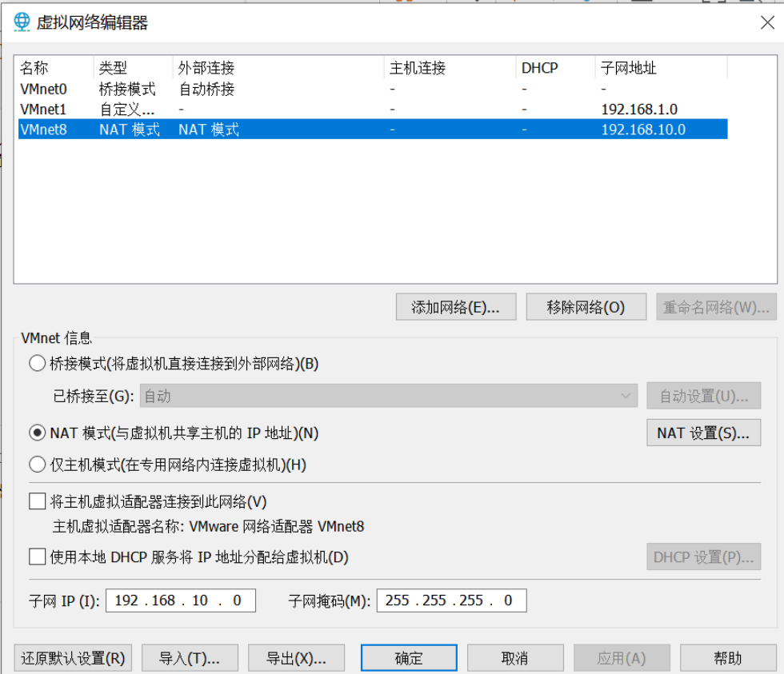The height and width of the screenshot is (674, 784).
Task: Click the 自动桥接 cell of VMnet0
Action: tap(206, 89)
